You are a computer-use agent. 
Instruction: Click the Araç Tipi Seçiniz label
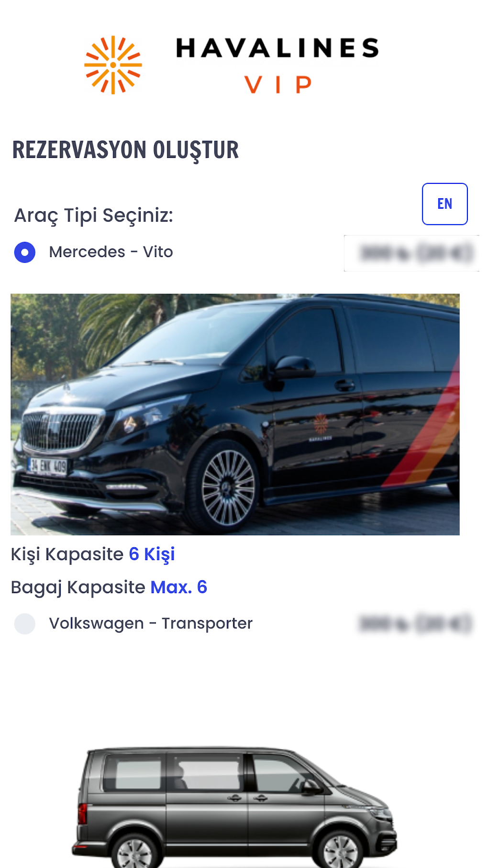click(x=94, y=215)
